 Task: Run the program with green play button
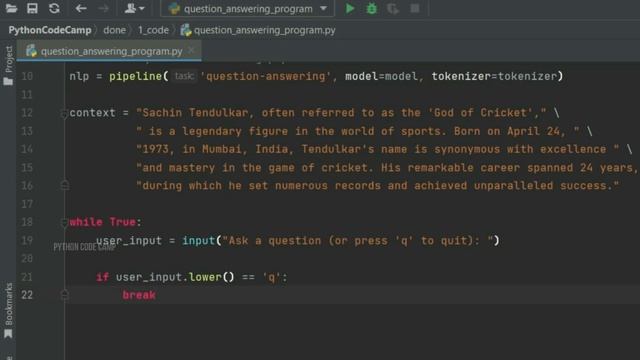point(350,8)
